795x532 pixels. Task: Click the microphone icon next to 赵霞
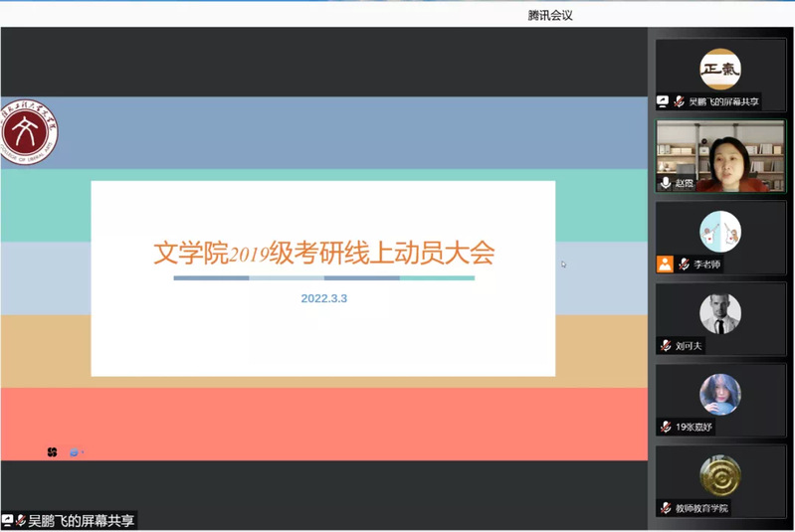[x=666, y=184]
